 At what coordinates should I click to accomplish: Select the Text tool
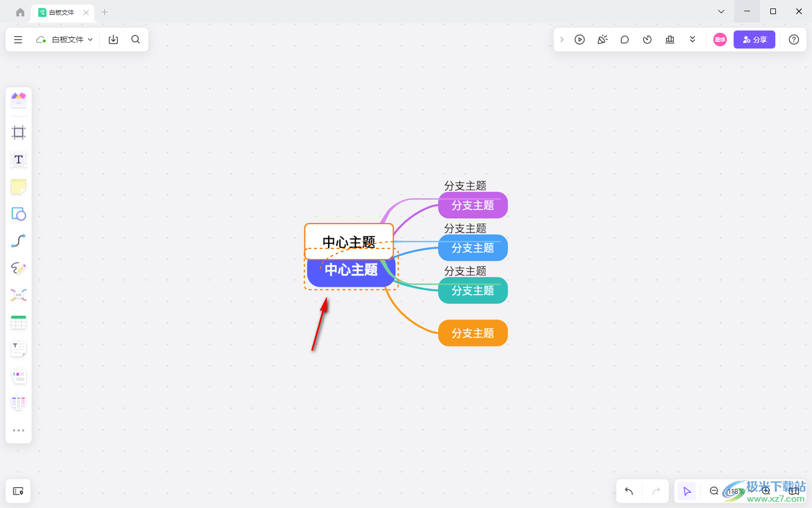click(19, 160)
